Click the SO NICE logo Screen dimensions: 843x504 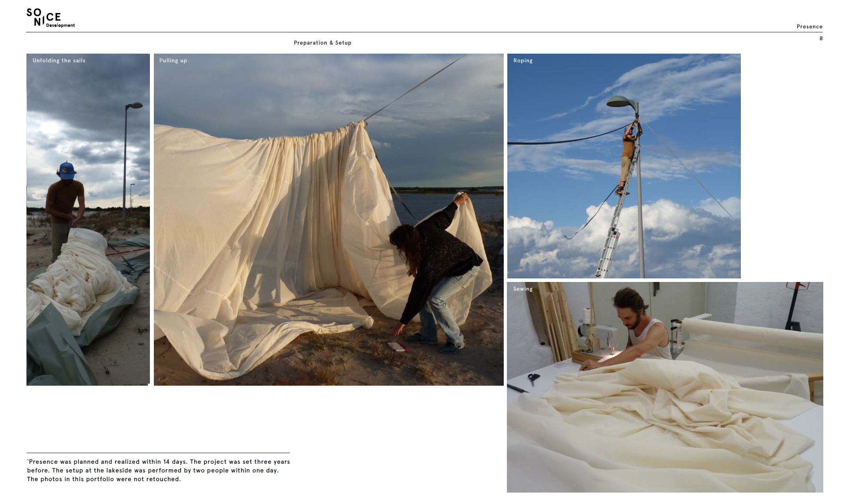point(44,17)
